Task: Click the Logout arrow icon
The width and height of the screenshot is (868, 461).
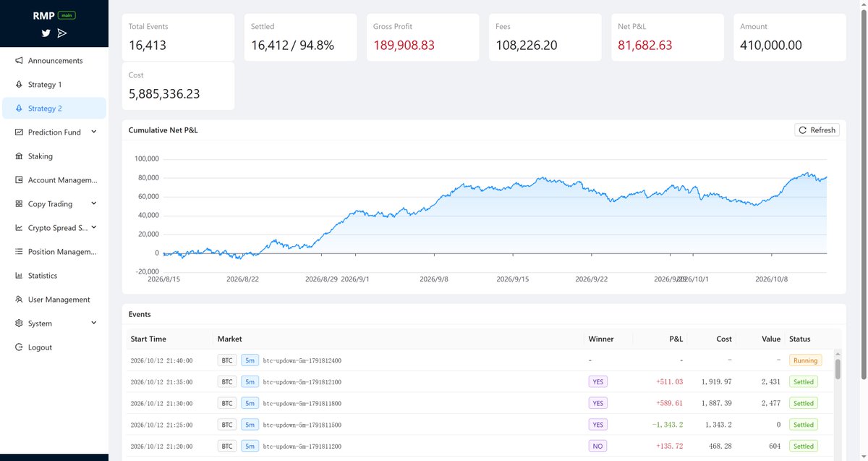Action: 20,347
